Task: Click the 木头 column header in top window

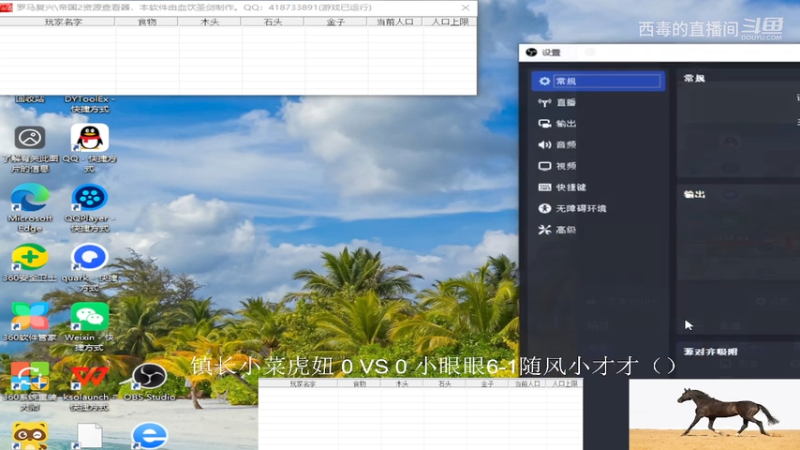Action: 210,22
